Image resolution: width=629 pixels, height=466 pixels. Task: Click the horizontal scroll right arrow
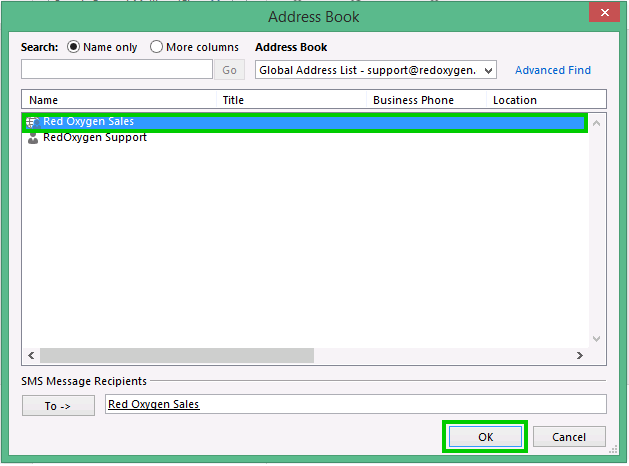[580, 355]
